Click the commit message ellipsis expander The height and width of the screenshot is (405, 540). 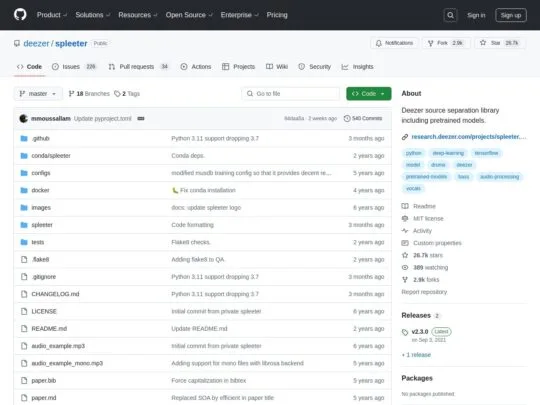click(x=141, y=118)
